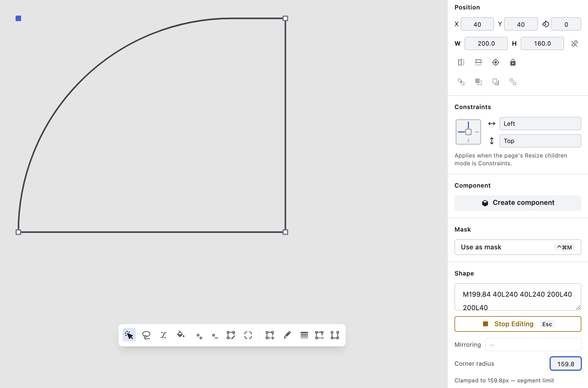588x388 pixels.
Task: Click the open-ended path nodes icon
Action: pos(335,335)
